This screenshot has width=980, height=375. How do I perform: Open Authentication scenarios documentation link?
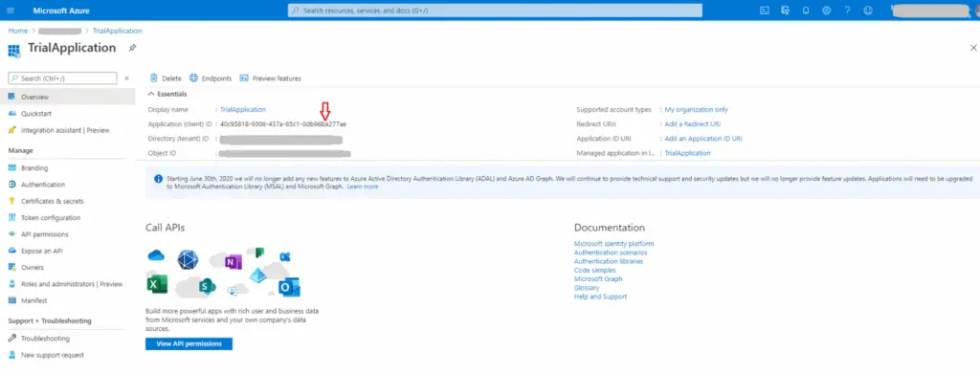coord(611,253)
